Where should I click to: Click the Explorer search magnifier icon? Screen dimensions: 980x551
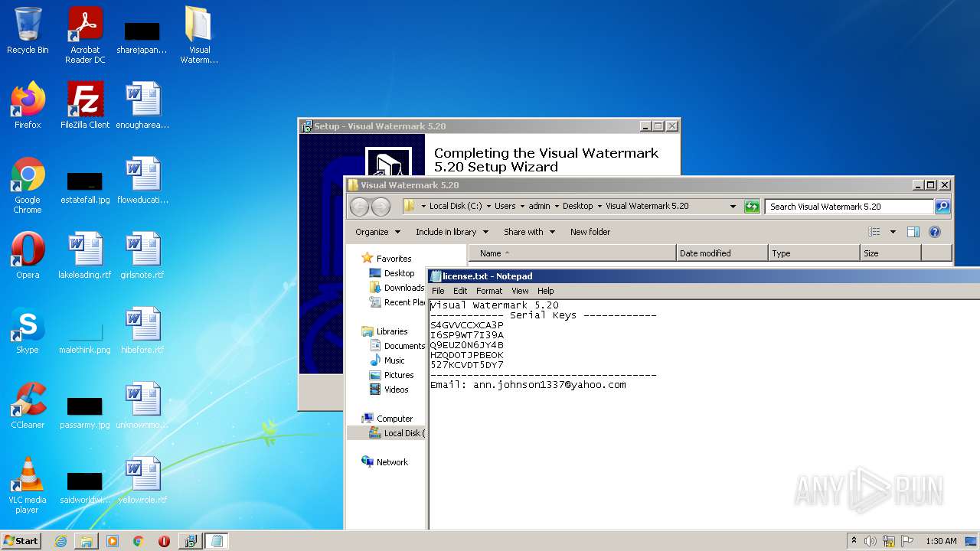coord(942,207)
